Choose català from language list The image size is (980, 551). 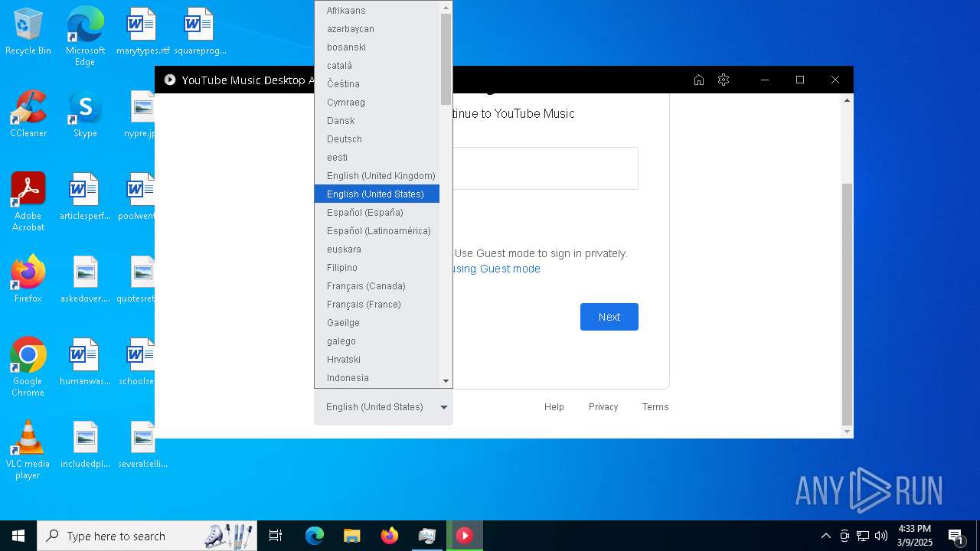coord(377,66)
